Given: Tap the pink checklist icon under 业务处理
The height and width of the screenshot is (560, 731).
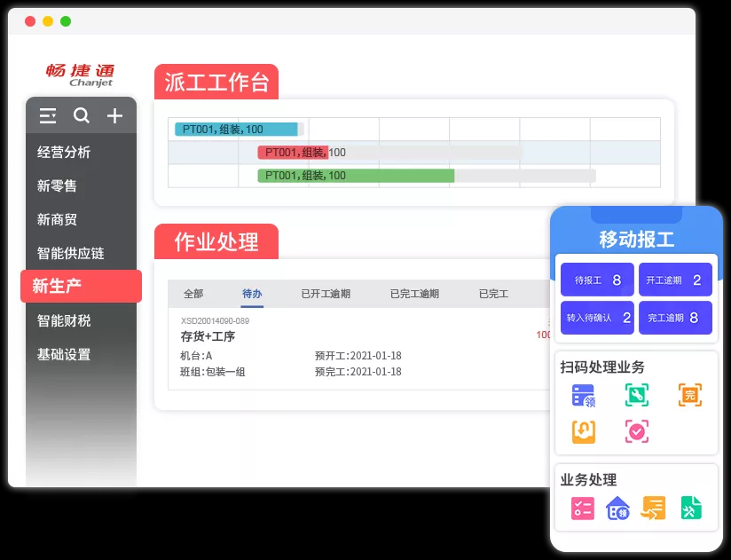Looking at the screenshot, I should click(583, 508).
